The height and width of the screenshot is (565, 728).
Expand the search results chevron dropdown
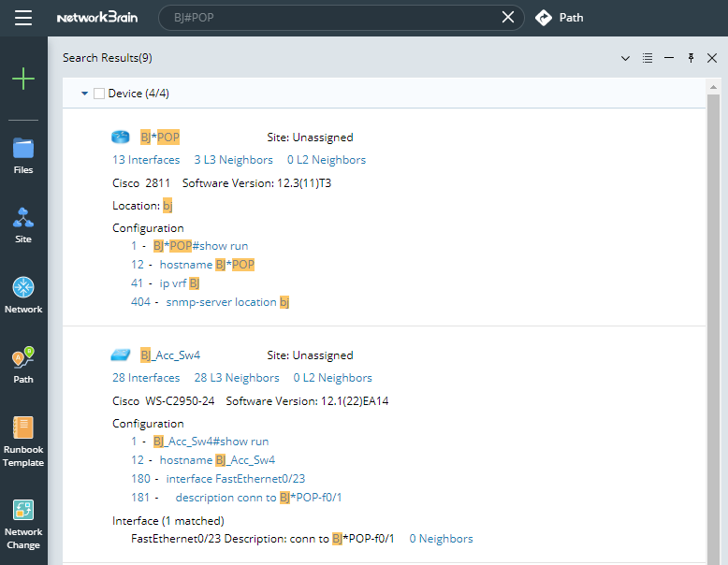(626, 58)
